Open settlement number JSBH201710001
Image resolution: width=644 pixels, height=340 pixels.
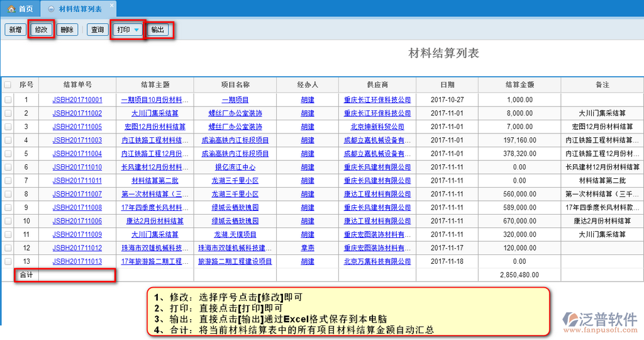point(77,99)
